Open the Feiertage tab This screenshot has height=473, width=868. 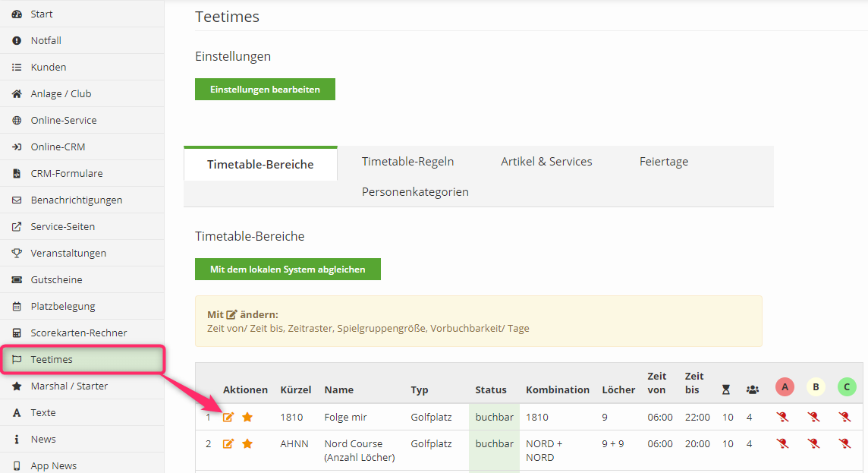(x=663, y=161)
